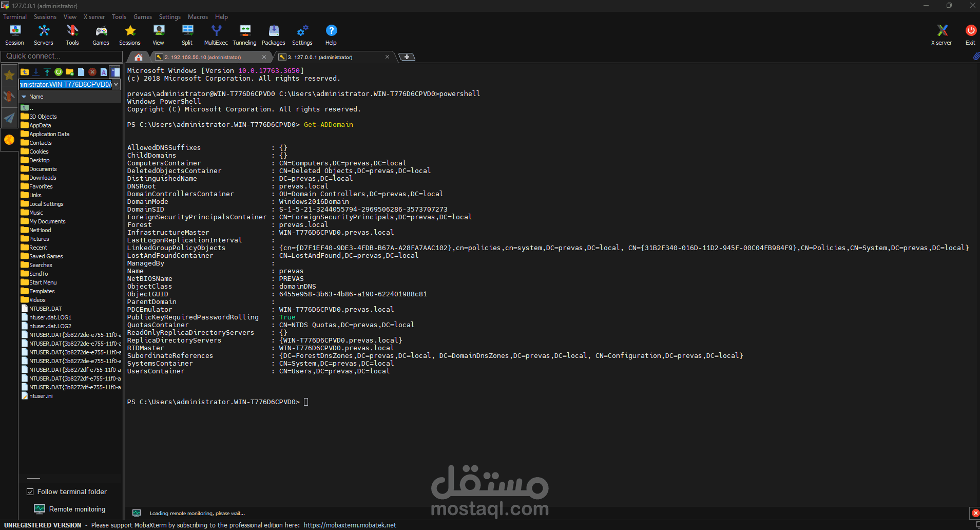The width and height of the screenshot is (980, 530).
Task: Click the Quick connect input field
Action: coord(62,56)
